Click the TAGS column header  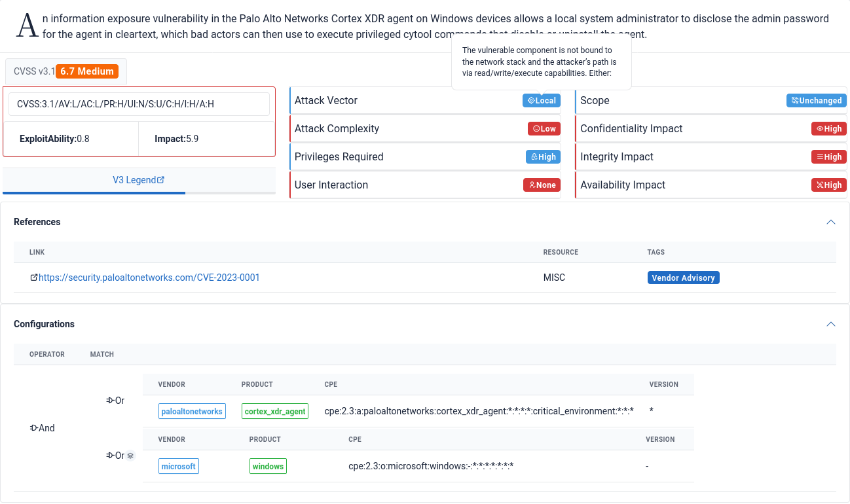click(656, 252)
